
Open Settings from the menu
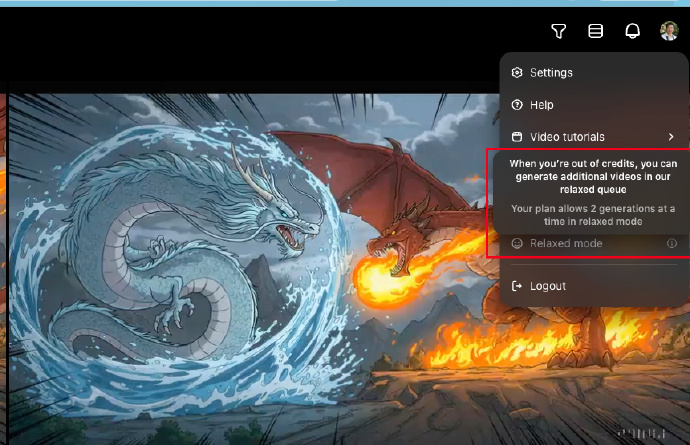pyautogui.click(x=594, y=73)
